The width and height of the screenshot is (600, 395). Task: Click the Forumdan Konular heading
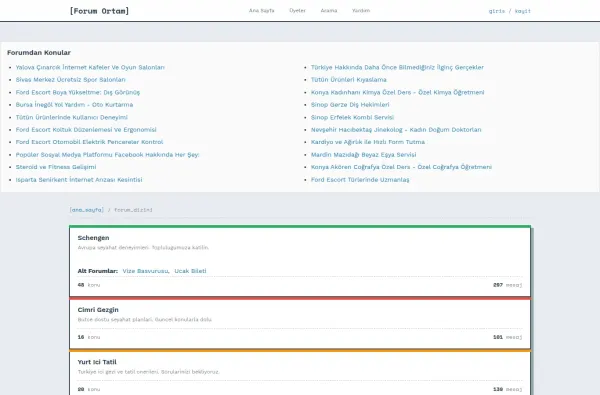coord(39,52)
